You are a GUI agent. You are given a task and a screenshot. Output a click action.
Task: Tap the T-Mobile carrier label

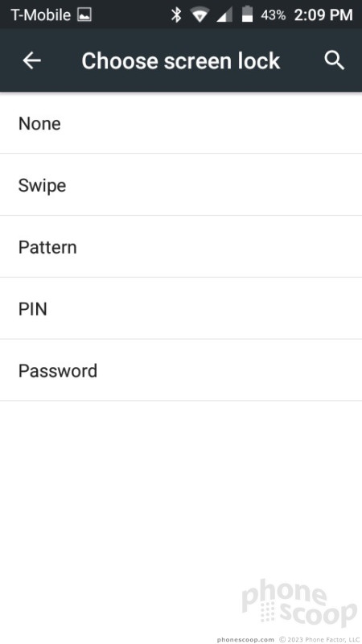click(x=41, y=15)
